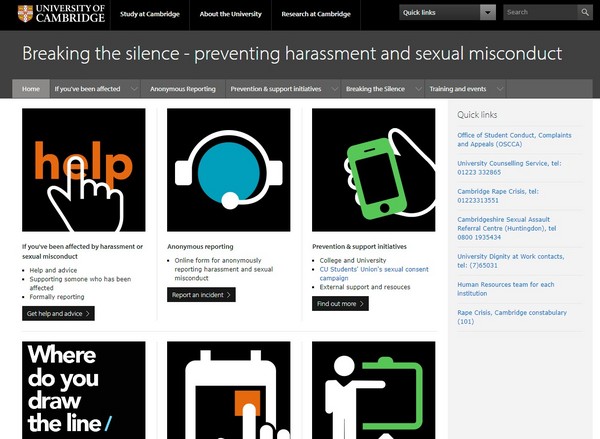Open the orange help hand image
The width and height of the screenshot is (600, 439).
[83, 169]
